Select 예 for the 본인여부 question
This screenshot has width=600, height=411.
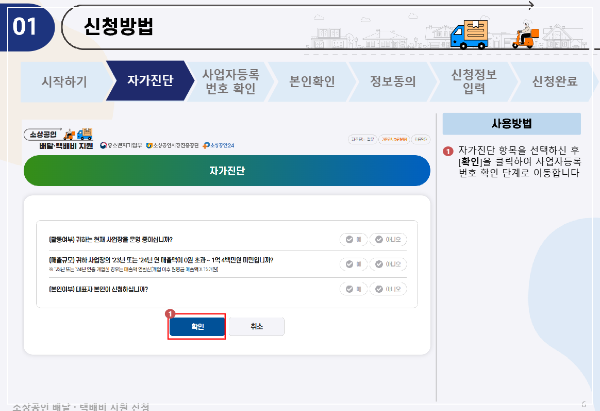[x=354, y=289]
